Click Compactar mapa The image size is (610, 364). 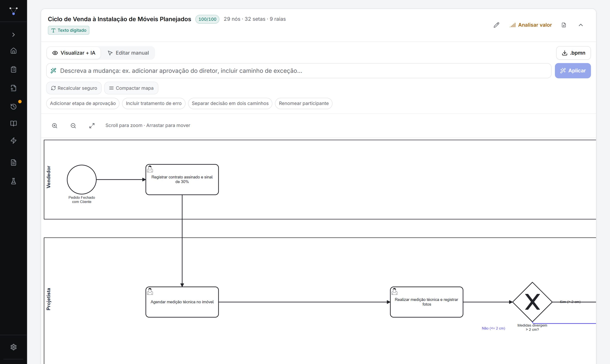point(131,88)
